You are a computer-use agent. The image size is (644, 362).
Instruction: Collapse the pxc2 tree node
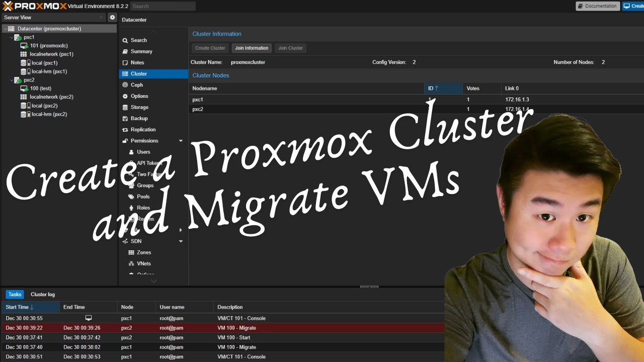pyautogui.click(x=11, y=80)
